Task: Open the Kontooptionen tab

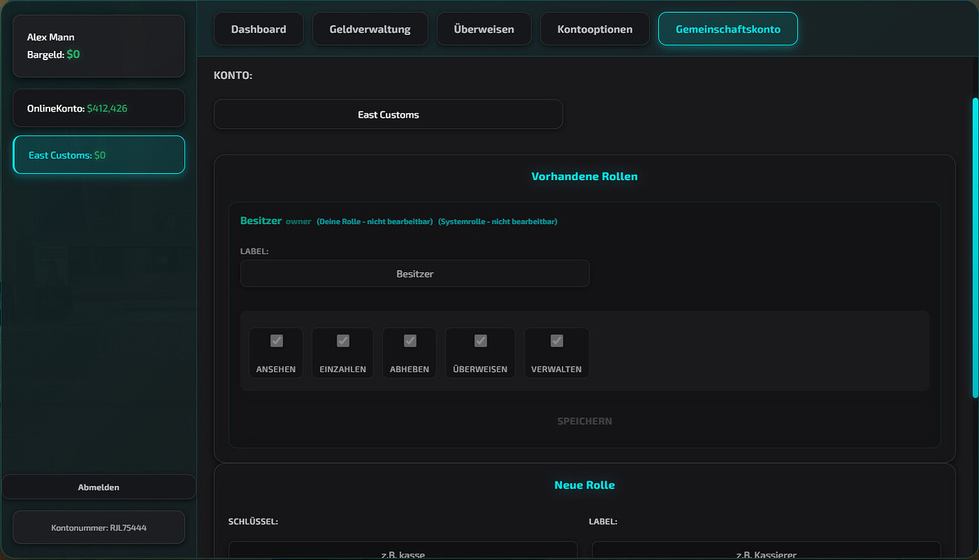Action: click(595, 29)
